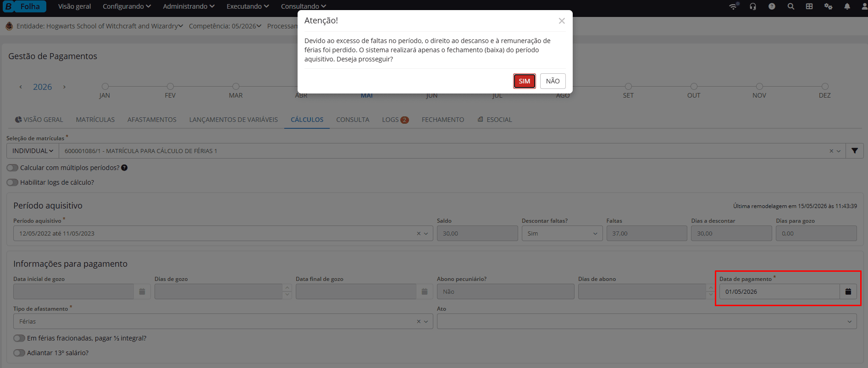Expand the Administrando menu
868x368 pixels.
pyautogui.click(x=188, y=6)
